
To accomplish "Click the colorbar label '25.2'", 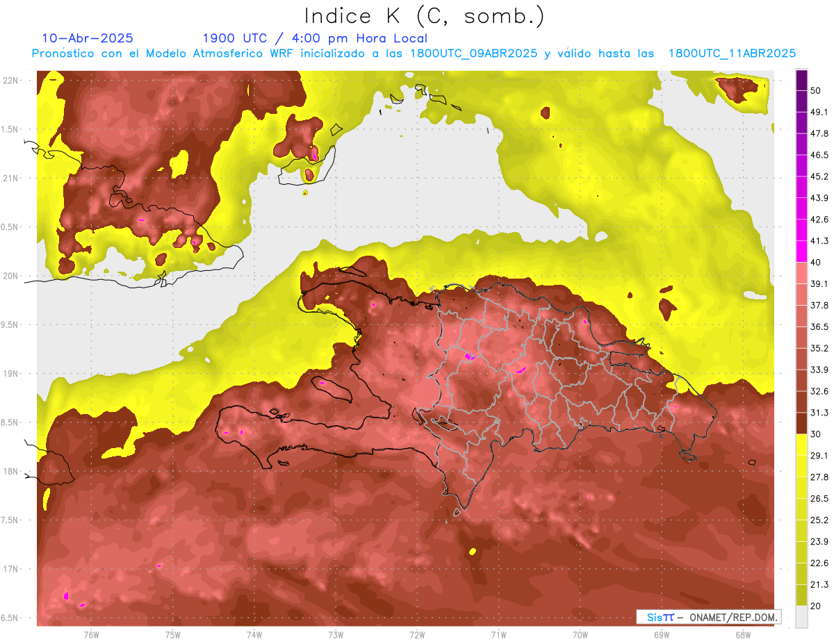I will 819,520.
